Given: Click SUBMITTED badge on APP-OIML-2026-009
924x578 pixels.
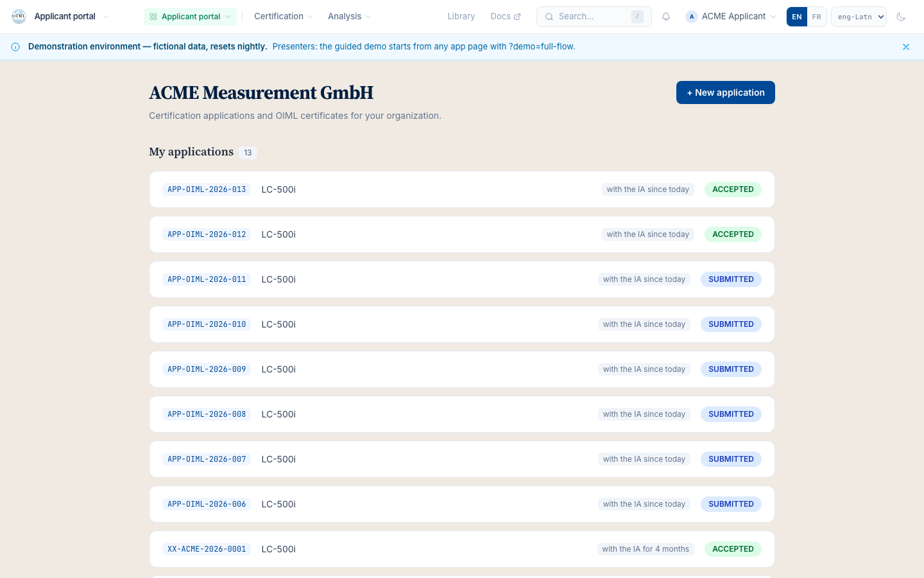Looking at the screenshot, I should point(731,369).
